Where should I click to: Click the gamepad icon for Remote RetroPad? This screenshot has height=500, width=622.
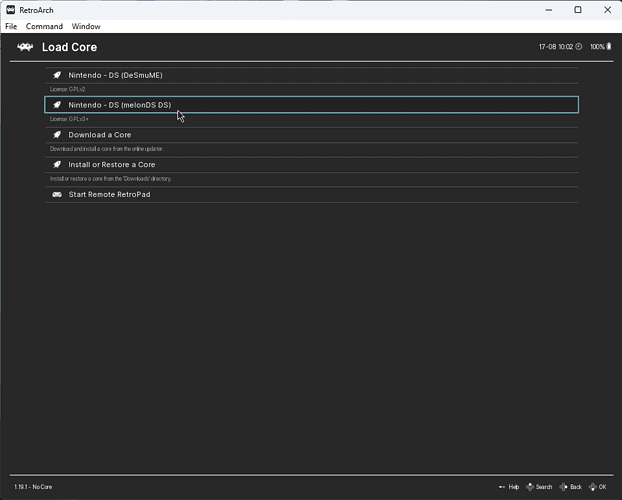click(57, 195)
